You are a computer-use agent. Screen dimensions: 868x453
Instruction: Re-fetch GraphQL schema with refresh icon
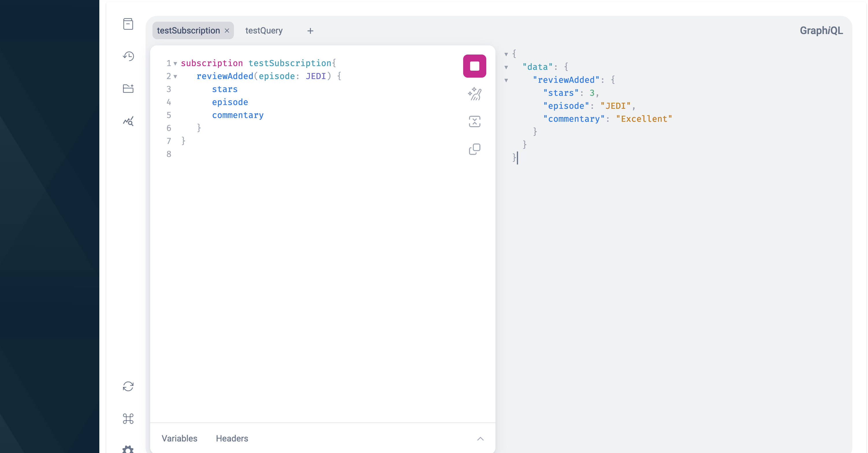[128, 386]
